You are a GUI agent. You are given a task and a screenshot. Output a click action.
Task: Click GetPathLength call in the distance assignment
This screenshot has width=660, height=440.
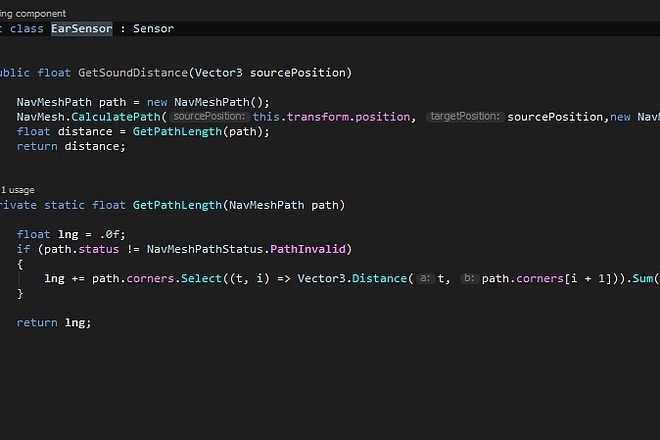point(177,131)
